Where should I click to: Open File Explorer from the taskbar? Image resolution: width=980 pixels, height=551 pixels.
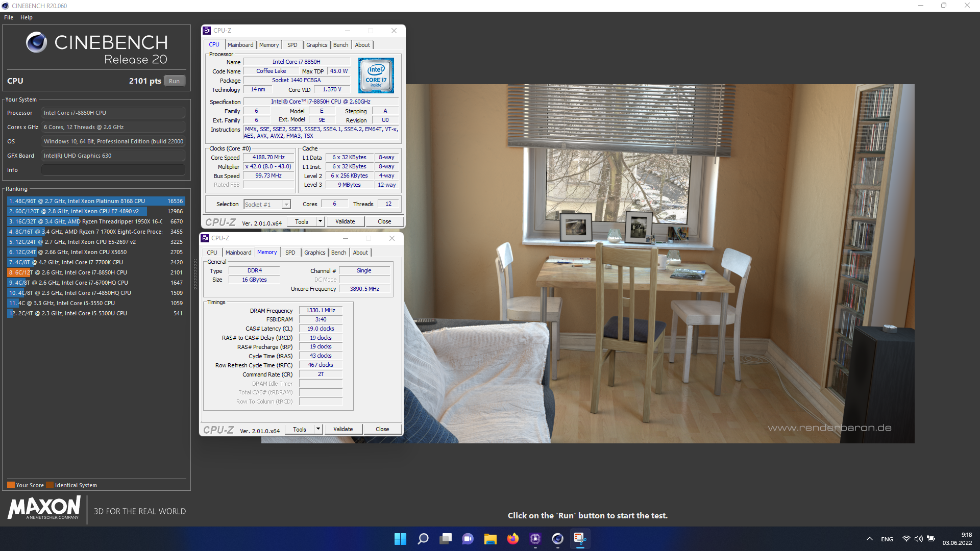(491, 539)
